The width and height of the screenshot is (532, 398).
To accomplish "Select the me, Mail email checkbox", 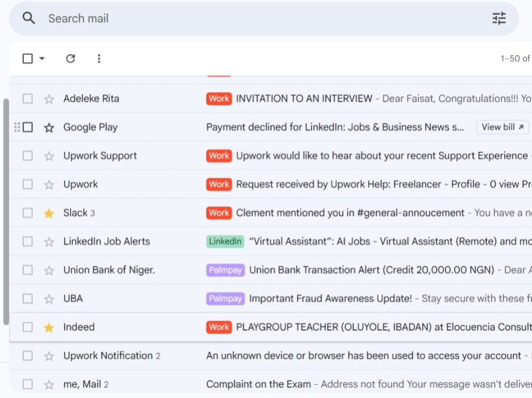I will point(28,384).
